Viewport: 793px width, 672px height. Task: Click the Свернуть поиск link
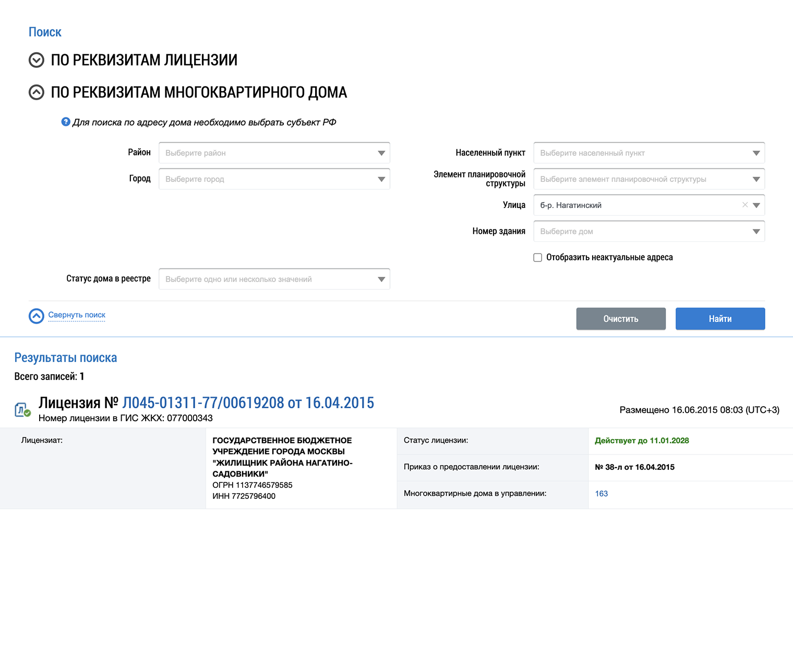[x=77, y=315]
